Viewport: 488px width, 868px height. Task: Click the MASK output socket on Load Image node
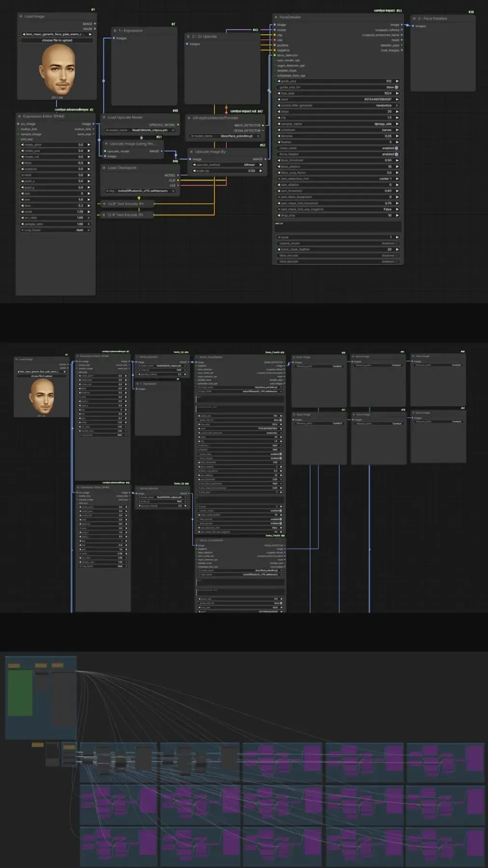tap(95, 29)
